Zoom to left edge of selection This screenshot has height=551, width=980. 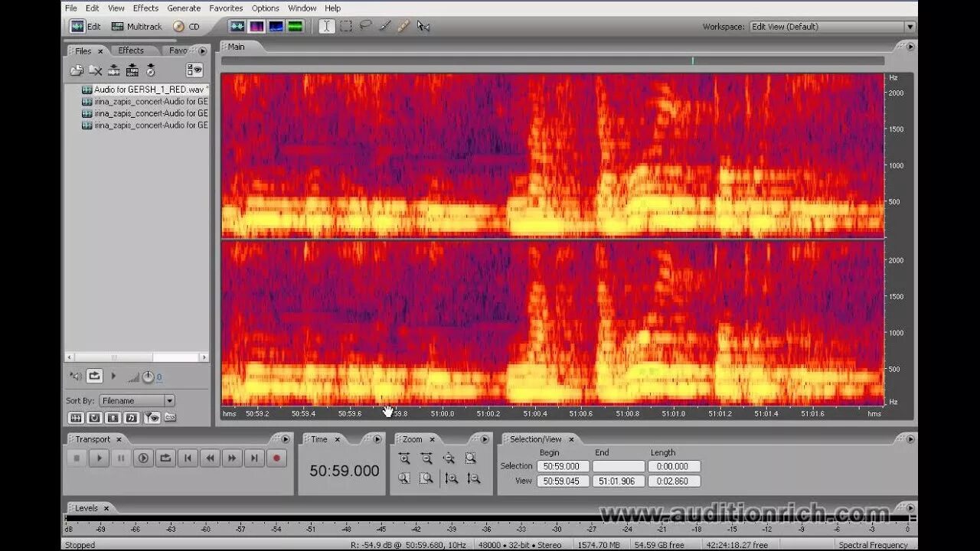[404, 478]
